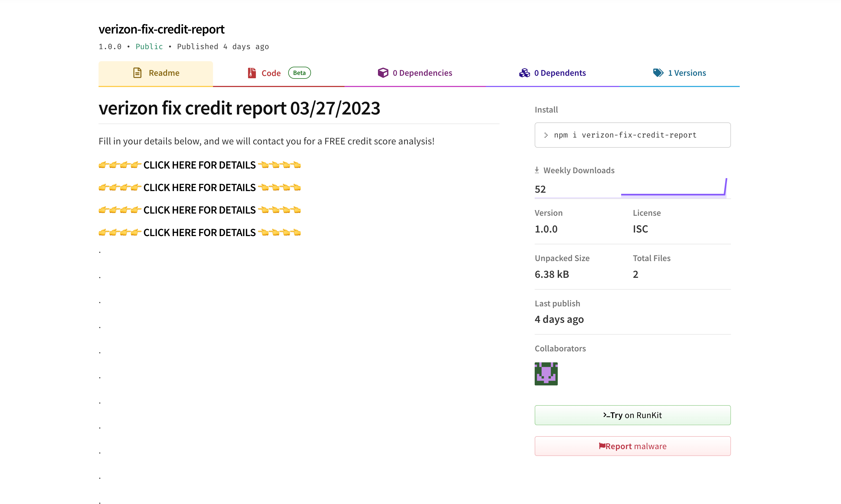841x504 pixels.
Task: Click the readme heading with 03/27/2023
Action: (x=239, y=108)
